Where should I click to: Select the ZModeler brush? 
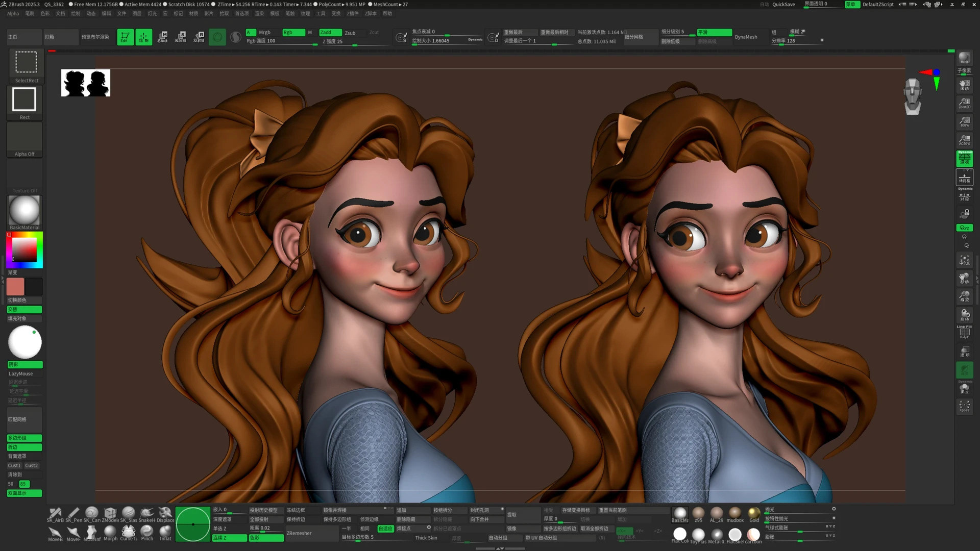(110, 513)
